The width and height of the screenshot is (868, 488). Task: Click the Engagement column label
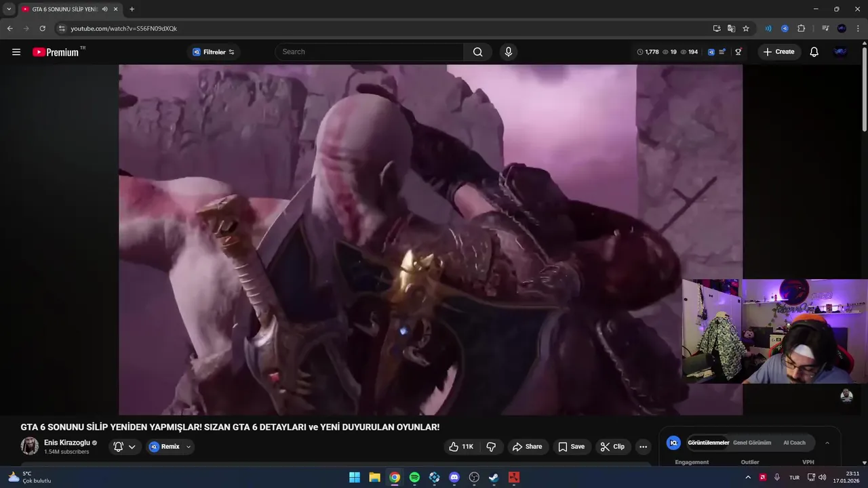tap(692, 462)
